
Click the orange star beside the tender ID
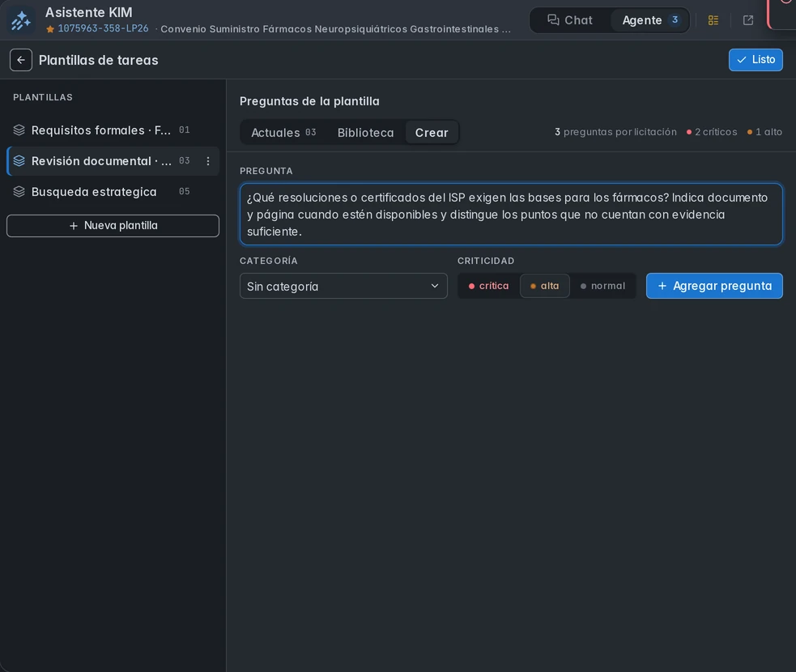(x=50, y=29)
